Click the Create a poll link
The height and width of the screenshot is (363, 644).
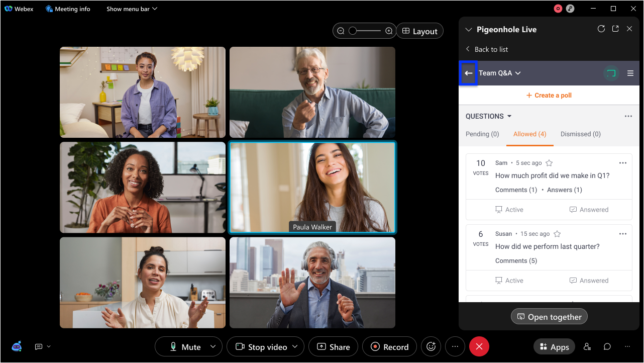(x=549, y=96)
